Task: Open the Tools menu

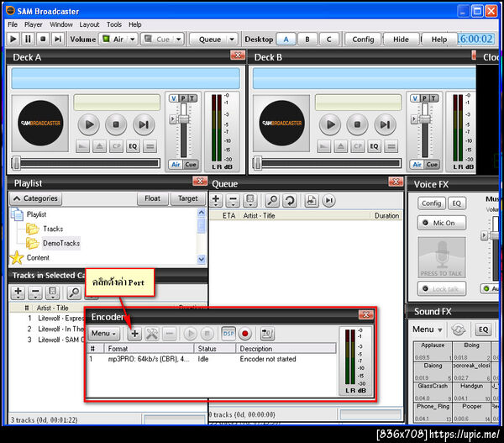Action: tap(114, 24)
